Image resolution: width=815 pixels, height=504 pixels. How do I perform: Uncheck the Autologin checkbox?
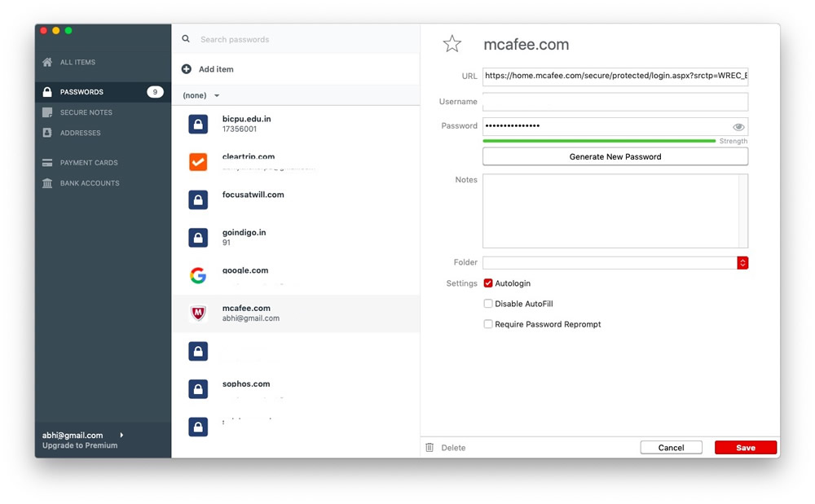click(488, 283)
